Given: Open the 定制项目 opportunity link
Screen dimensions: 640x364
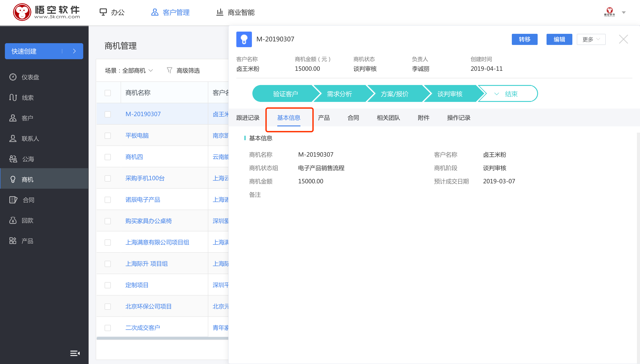Looking at the screenshot, I should (x=137, y=285).
